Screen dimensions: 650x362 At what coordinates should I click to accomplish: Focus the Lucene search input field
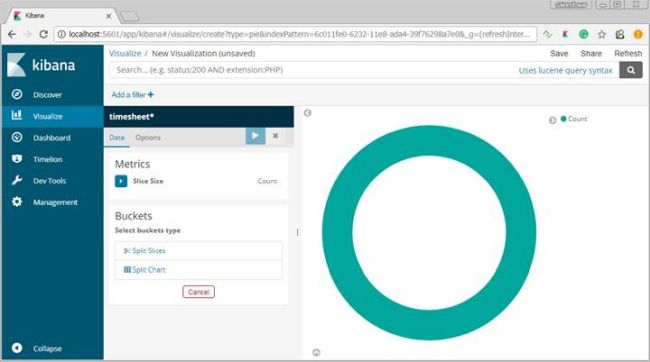coord(311,70)
